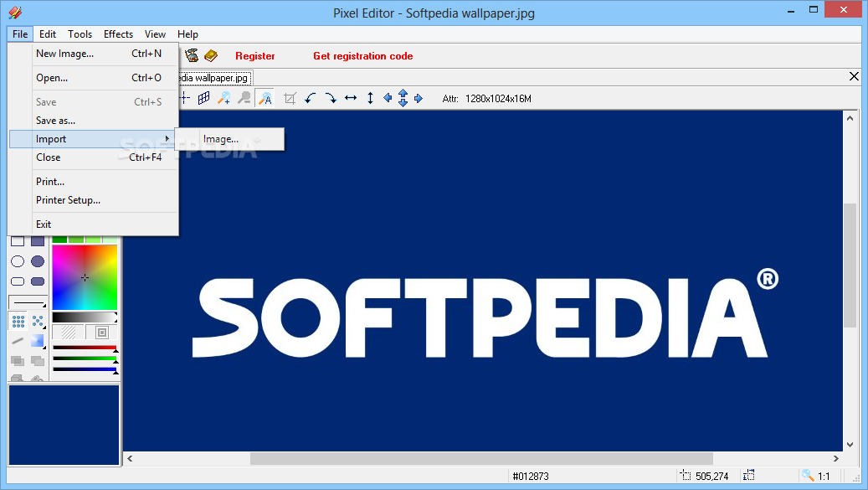
Task: Click the shift right arrow icon
Action: [x=419, y=98]
